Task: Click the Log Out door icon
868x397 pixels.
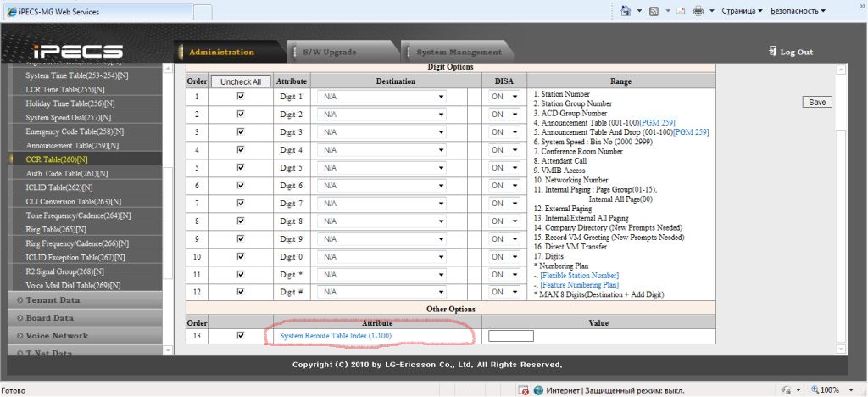Action: tap(772, 51)
